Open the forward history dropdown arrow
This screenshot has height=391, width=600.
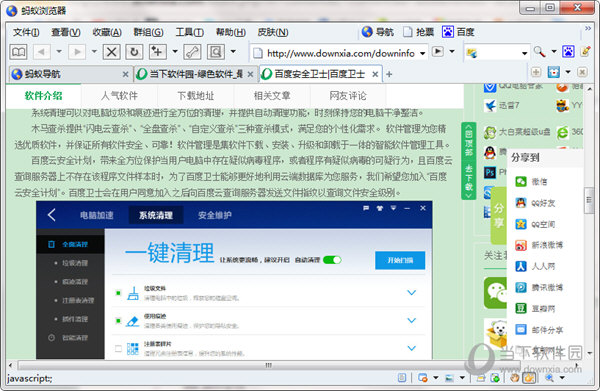tap(94, 51)
